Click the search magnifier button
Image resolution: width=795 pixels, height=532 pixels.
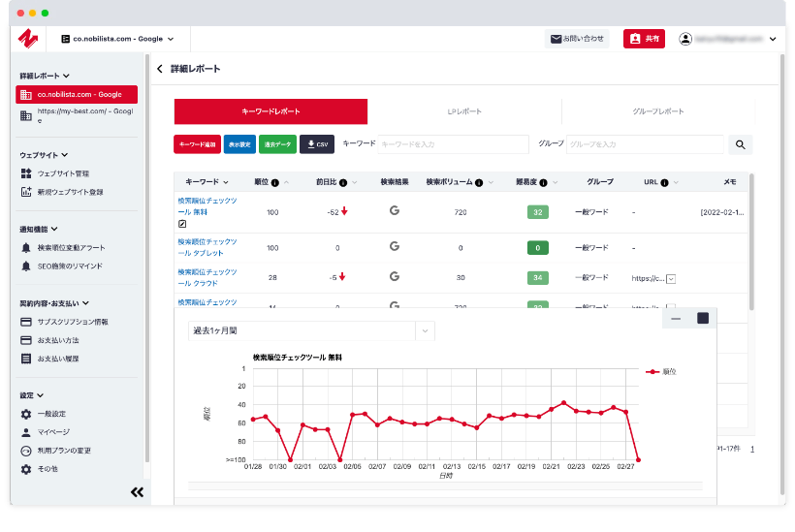741,144
